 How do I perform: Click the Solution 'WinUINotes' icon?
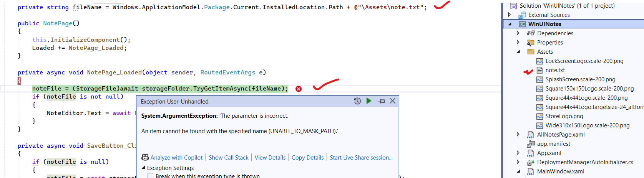coord(513,6)
